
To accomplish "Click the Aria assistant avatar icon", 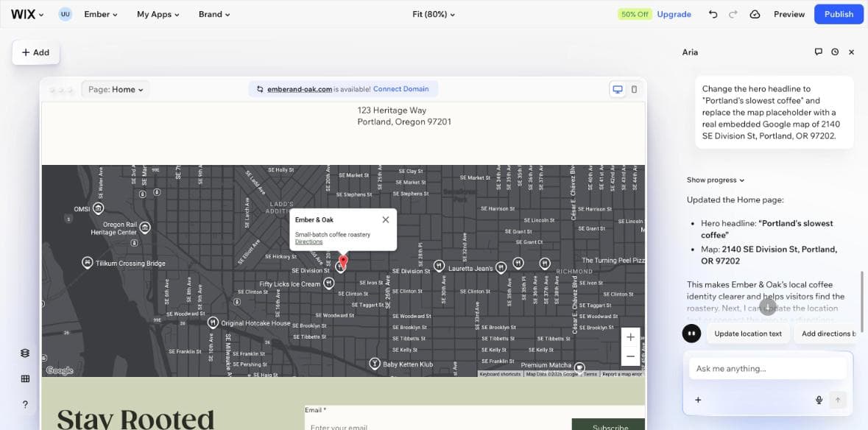I will click(691, 334).
